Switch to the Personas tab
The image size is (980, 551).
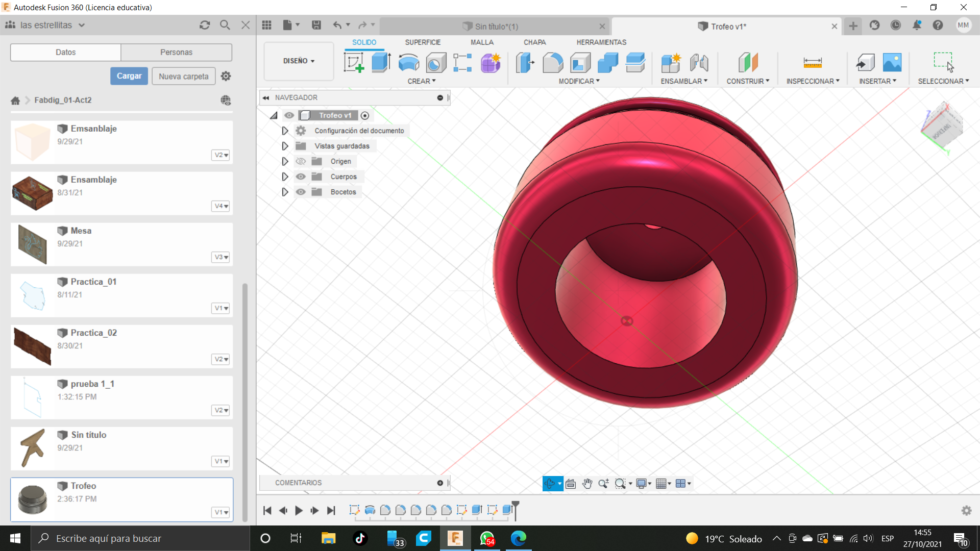click(176, 52)
